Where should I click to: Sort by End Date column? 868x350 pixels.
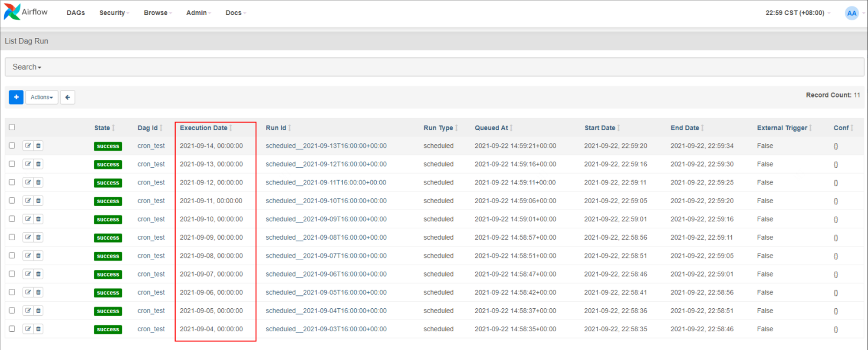coord(687,128)
